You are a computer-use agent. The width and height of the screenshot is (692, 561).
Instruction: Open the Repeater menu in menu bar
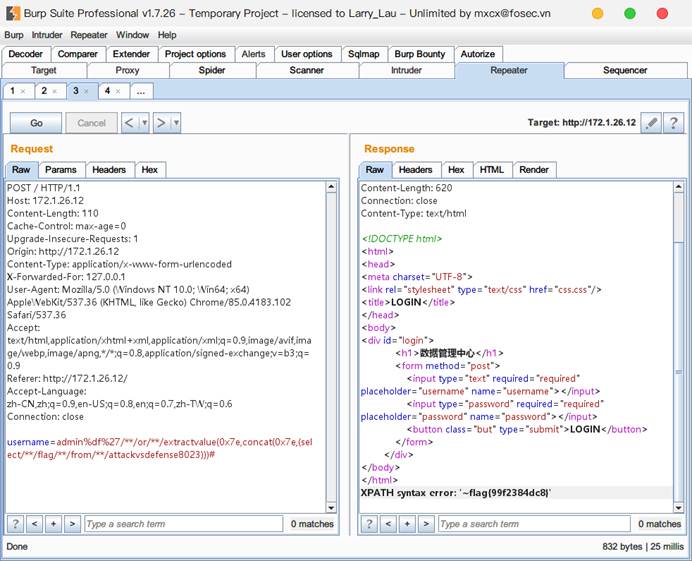[x=89, y=35]
